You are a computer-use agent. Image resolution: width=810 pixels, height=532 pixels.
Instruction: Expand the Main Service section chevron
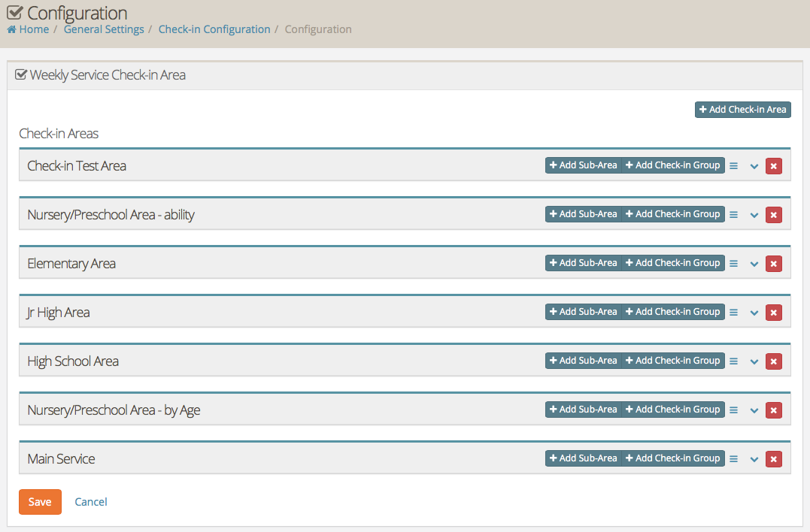(754, 459)
